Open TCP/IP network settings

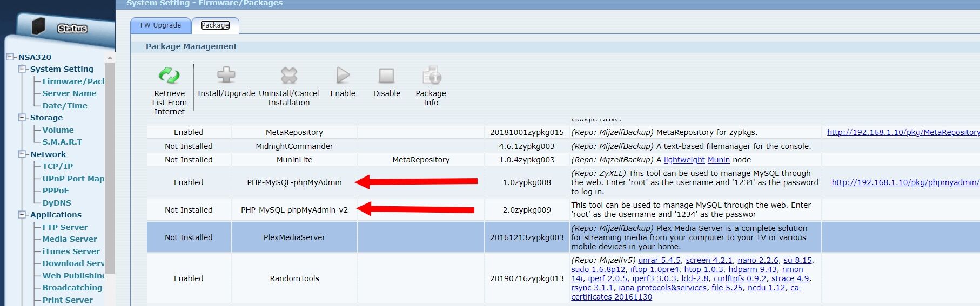57,166
